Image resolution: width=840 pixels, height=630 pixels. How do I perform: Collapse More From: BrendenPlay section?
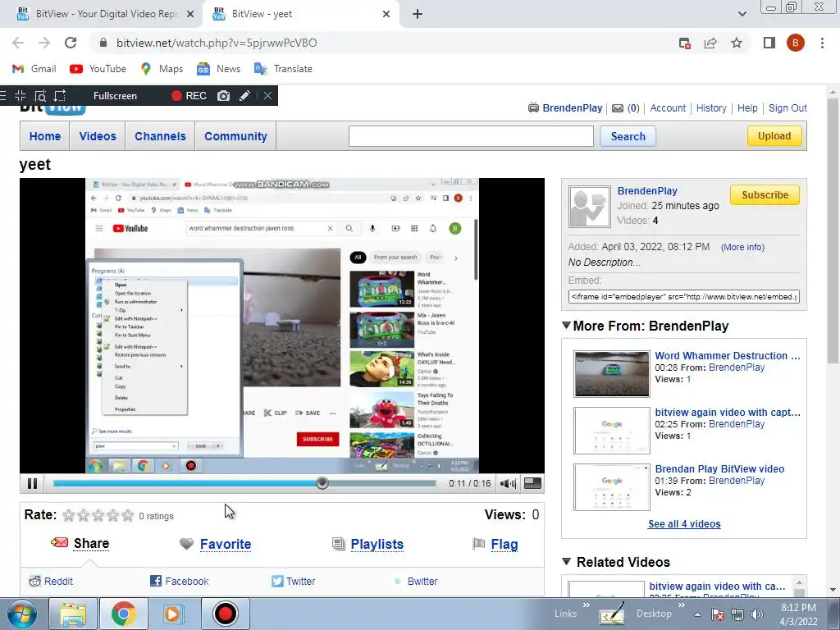point(566,325)
